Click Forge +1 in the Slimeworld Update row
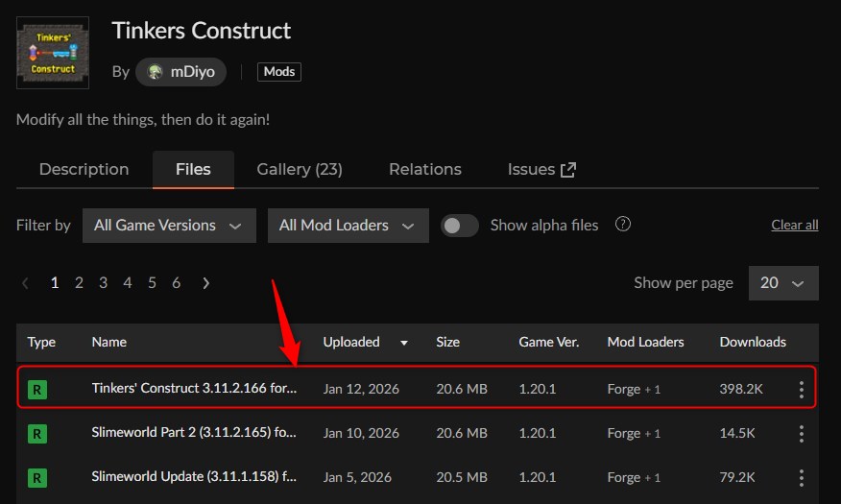 634,478
